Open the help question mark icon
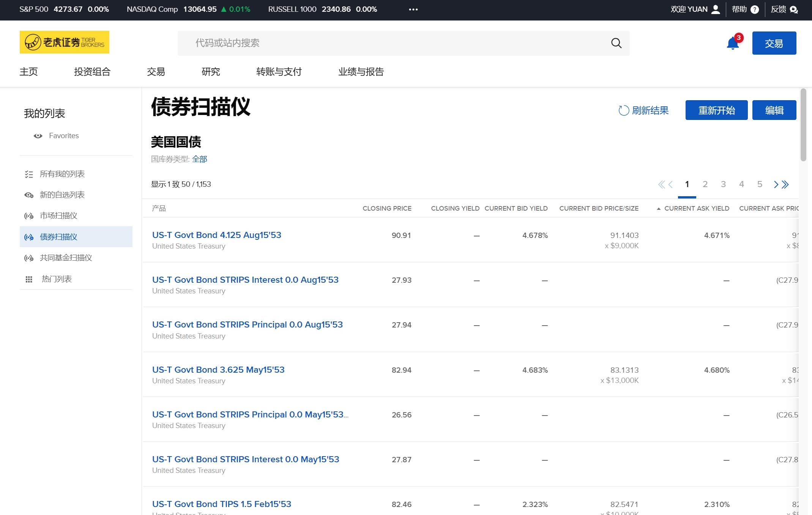812x515 pixels. click(755, 9)
